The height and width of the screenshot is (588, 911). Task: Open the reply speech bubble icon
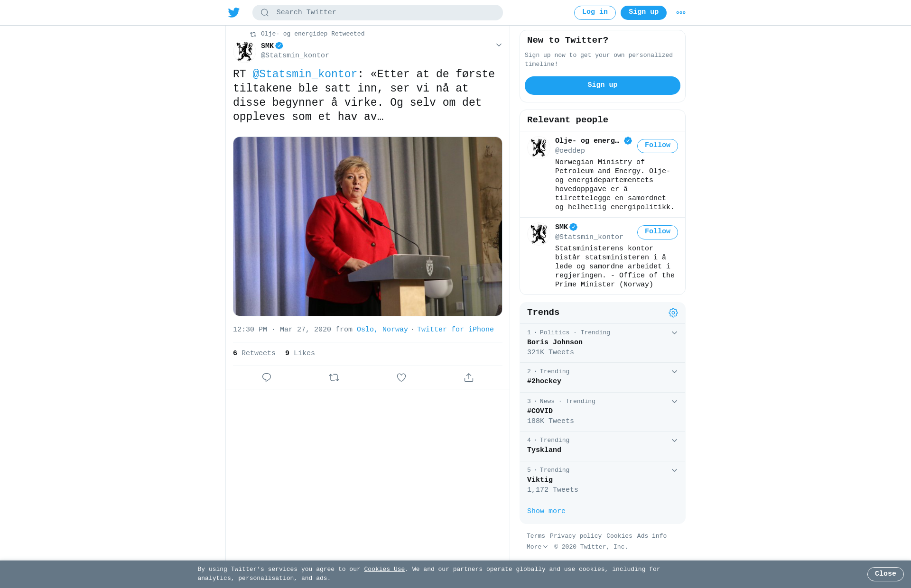tap(267, 377)
